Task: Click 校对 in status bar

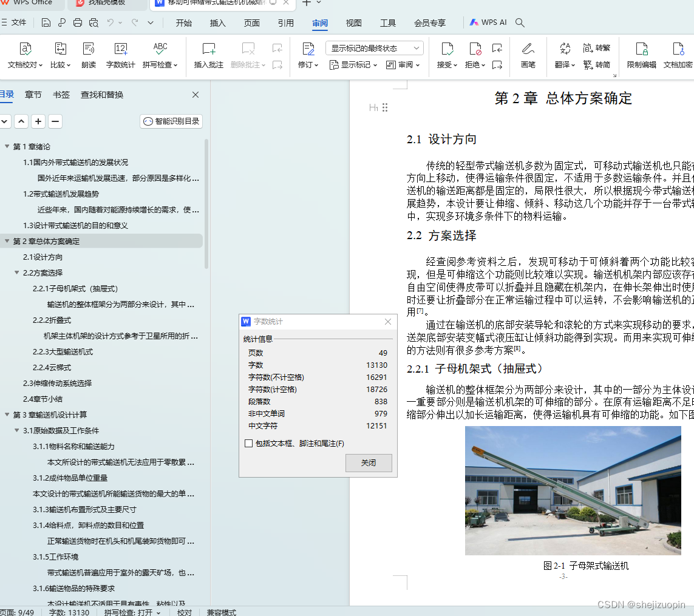Action: point(185,612)
